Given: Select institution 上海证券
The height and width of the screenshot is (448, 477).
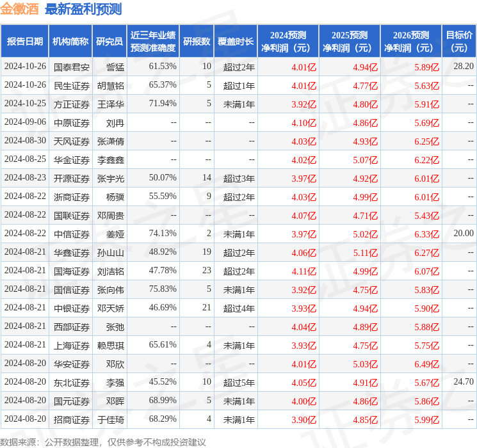Looking at the screenshot, I should click(72, 346).
